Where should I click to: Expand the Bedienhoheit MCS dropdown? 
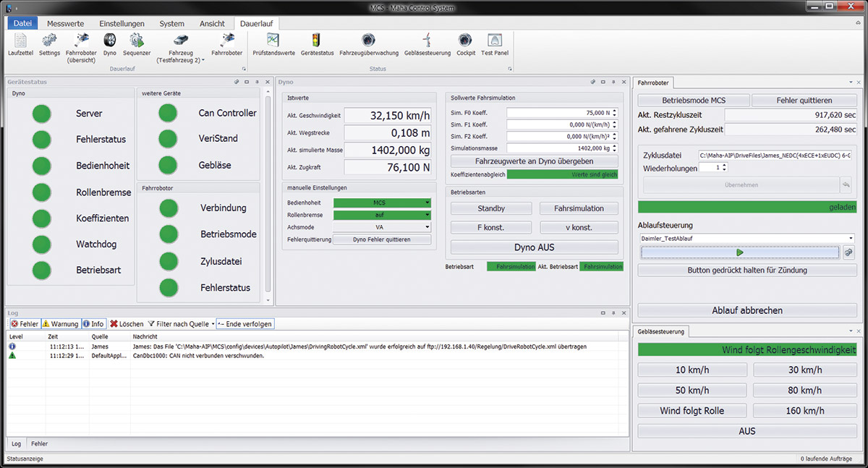(x=382, y=203)
